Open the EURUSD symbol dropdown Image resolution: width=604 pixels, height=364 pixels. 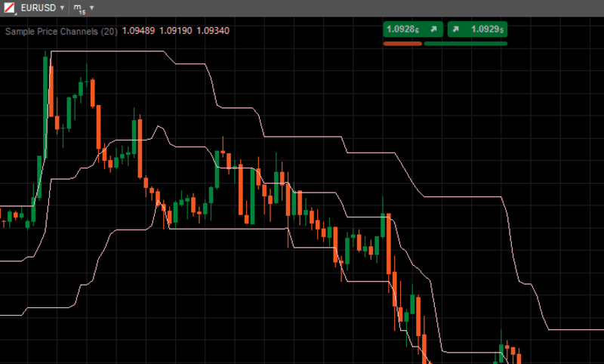[x=62, y=8]
